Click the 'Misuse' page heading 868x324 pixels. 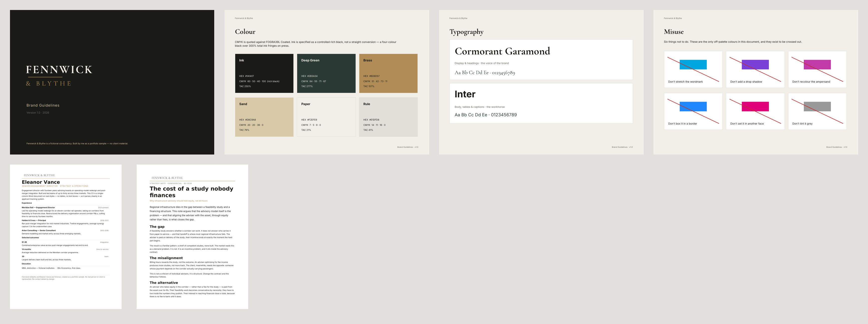tap(673, 32)
